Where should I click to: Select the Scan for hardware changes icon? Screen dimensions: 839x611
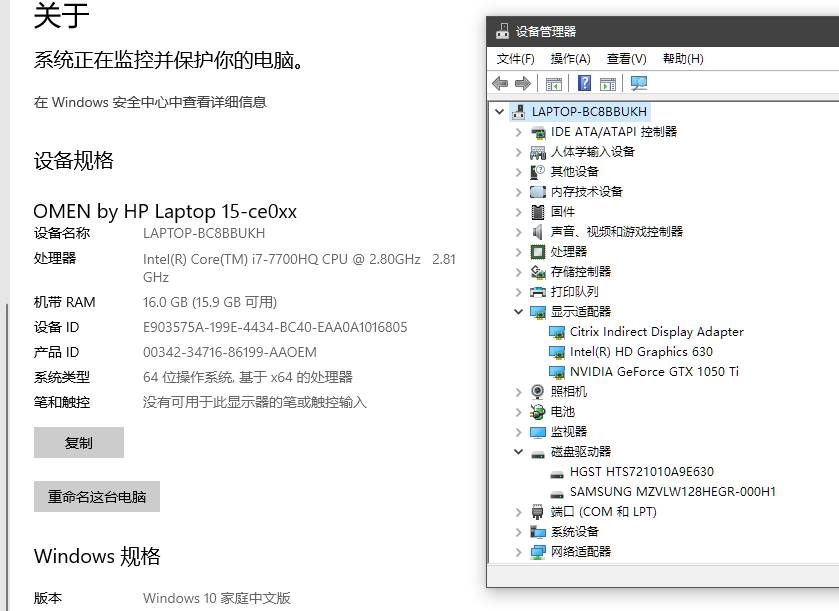point(637,83)
